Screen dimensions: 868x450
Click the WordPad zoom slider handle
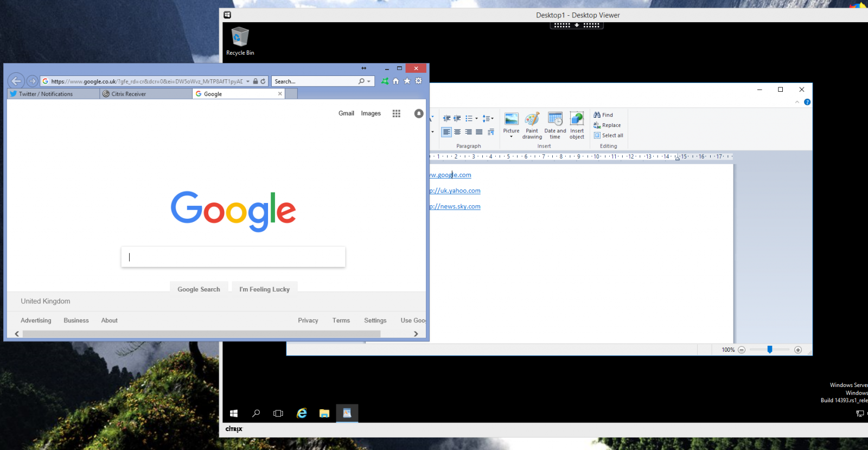point(769,350)
